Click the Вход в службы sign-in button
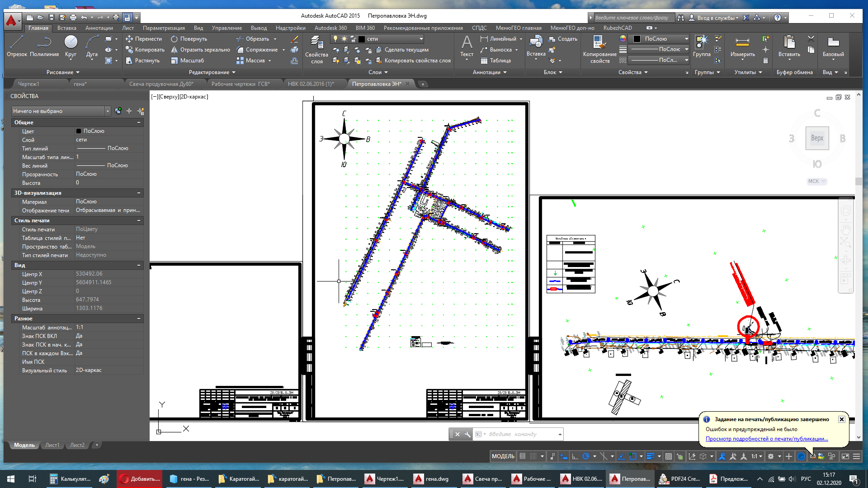 point(714,18)
